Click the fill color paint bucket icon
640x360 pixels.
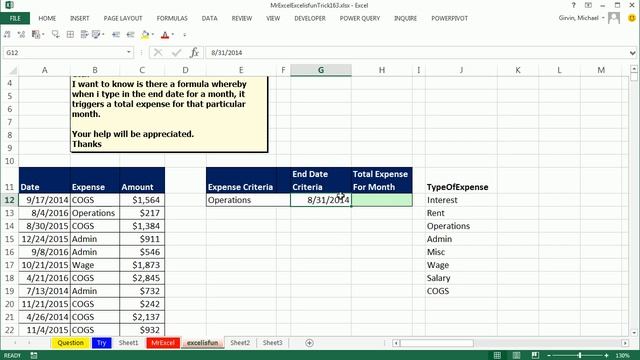pyautogui.click(x=145, y=35)
